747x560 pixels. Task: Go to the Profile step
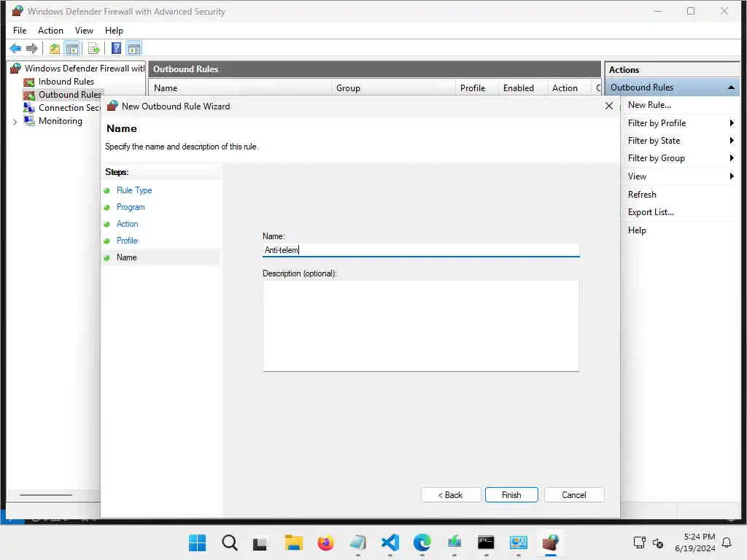click(127, 241)
